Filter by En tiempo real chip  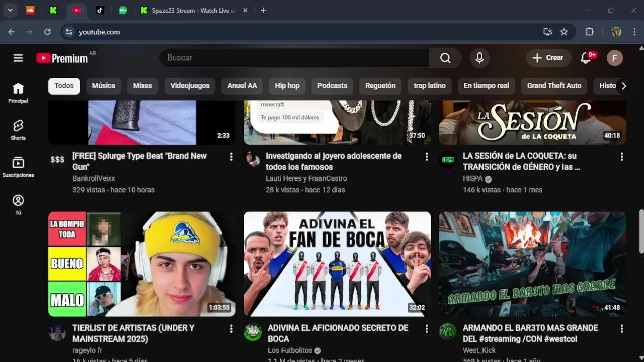click(487, 86)
